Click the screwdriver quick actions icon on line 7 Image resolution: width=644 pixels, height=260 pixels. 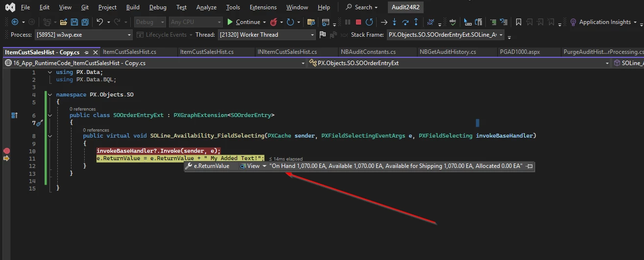click(40, 123)
